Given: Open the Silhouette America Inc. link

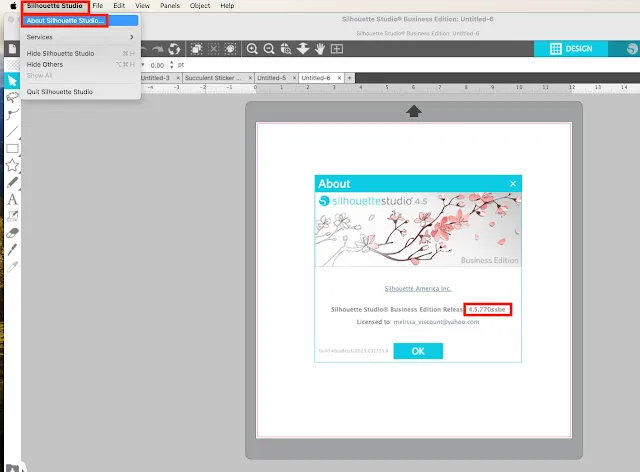Looking at the screenshot, I should 418,288.
